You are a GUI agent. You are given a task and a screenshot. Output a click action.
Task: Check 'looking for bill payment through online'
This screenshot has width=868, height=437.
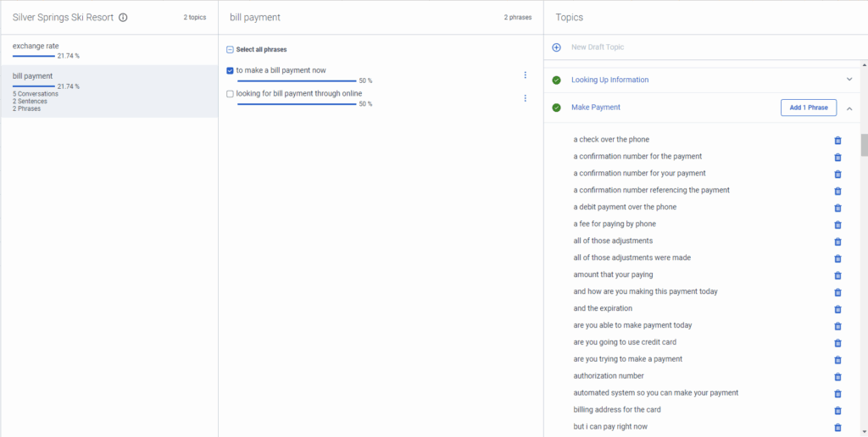click(231, 94)
